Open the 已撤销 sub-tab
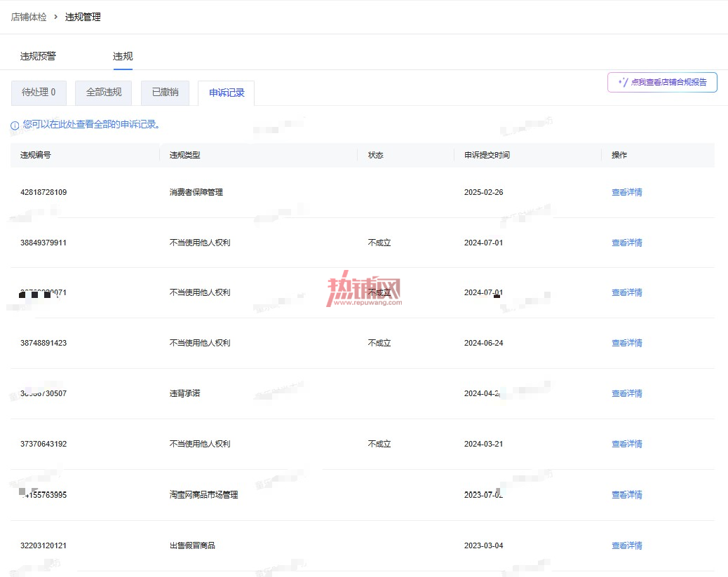Image resolution: width=728 pixels, height=577 pixels. [166, 93]
